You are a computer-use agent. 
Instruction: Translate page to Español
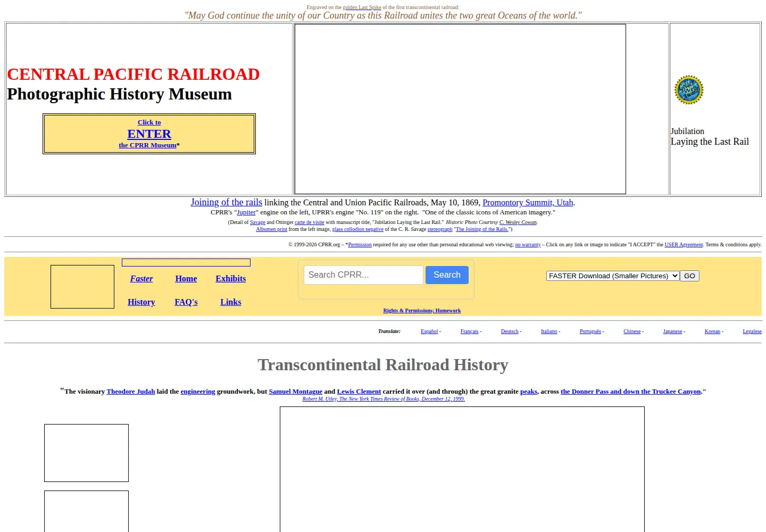[429, 331]
